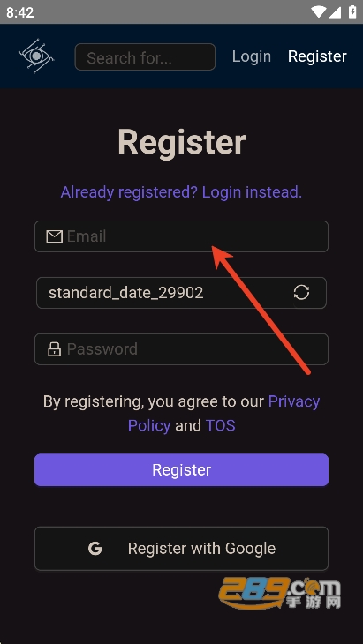Viewport: 363px width, 644px height.
Task: Tap the Google G logo icon
Action: point(95,549)
